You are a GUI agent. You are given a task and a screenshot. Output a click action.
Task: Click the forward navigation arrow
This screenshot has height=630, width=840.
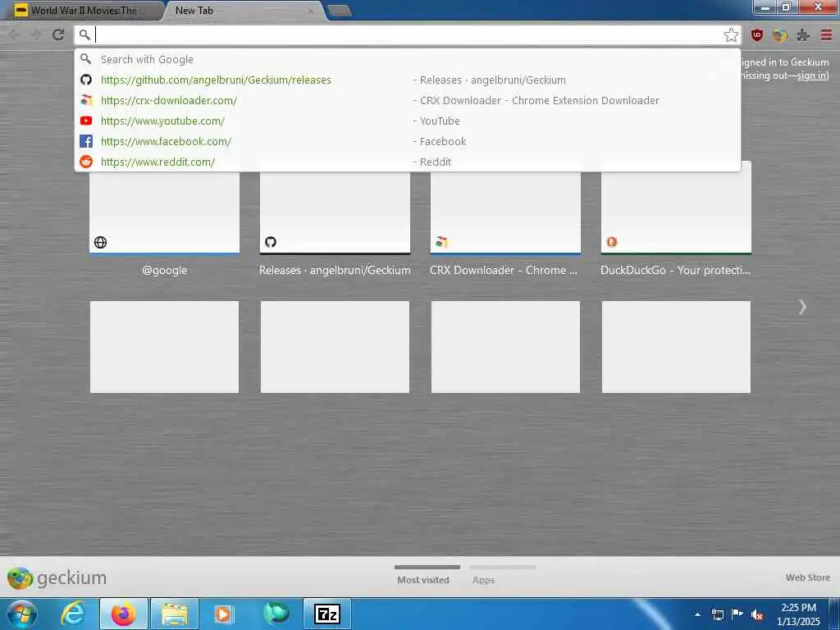point(35,35)
